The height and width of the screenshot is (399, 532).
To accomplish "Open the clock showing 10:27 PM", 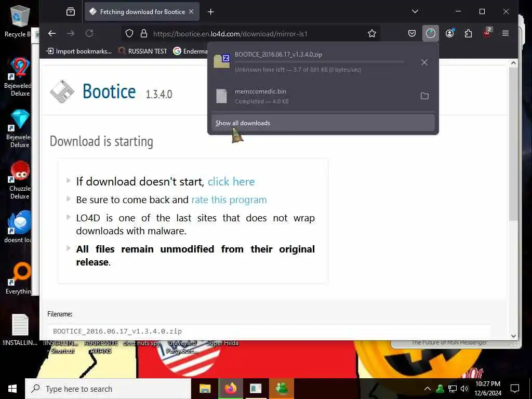I will 488,389.
